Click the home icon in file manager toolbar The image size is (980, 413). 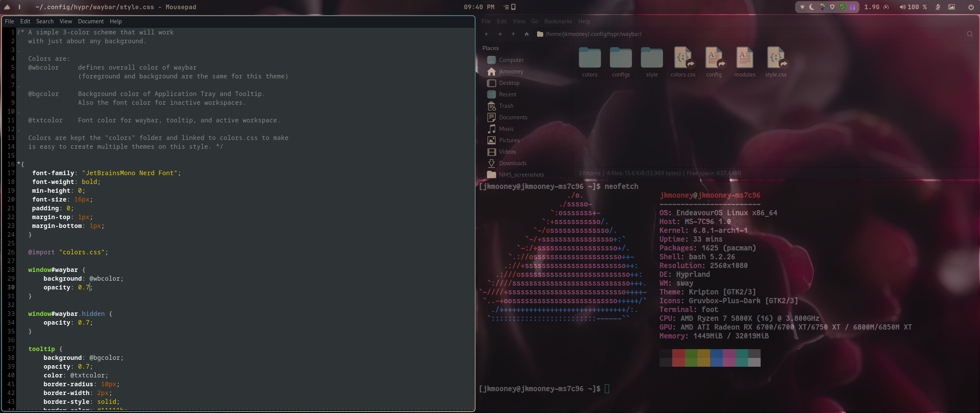click(x=527, y=34)
